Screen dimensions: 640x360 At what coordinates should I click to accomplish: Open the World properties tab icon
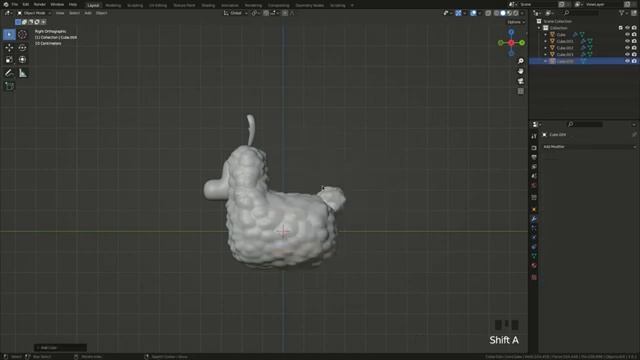point(534,185)
